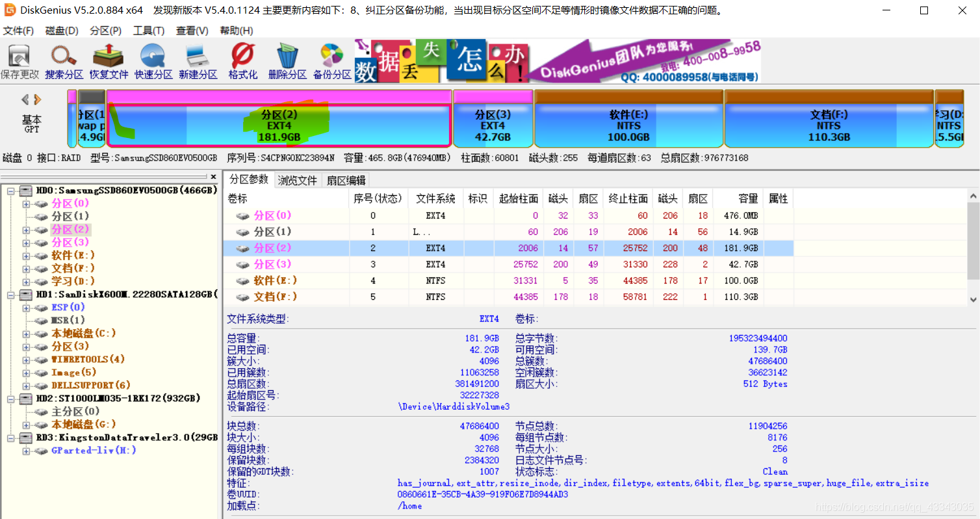
Task: Select the 分区(3) row in partition table
Action: click(x=509, y=264)
